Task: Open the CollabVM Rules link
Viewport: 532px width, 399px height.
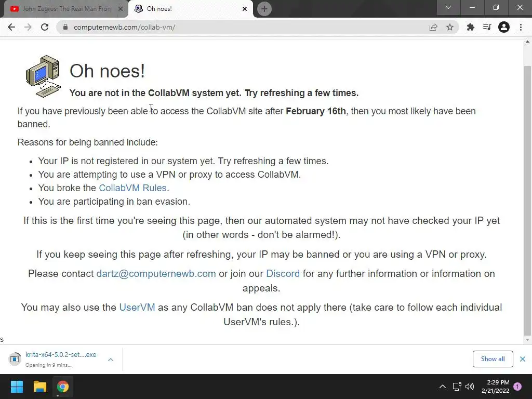Action: (x=132, y=188)
